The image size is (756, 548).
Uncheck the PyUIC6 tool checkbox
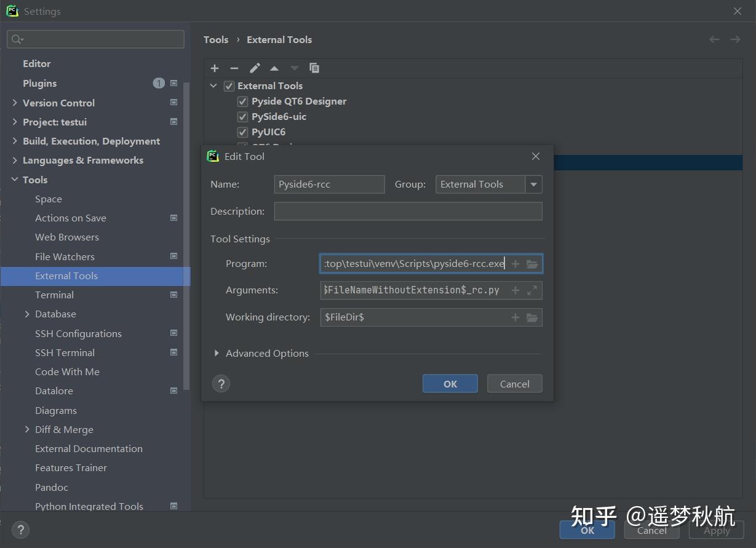pos(242,132)
